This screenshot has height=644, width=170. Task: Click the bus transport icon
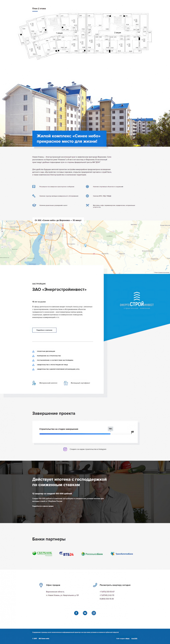[x=34, y=187]
